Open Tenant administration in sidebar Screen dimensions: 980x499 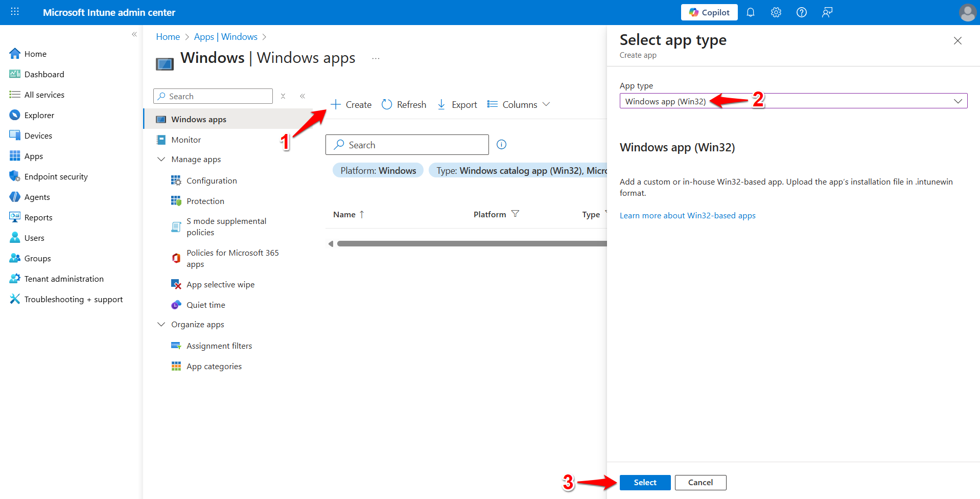[56, 279]
